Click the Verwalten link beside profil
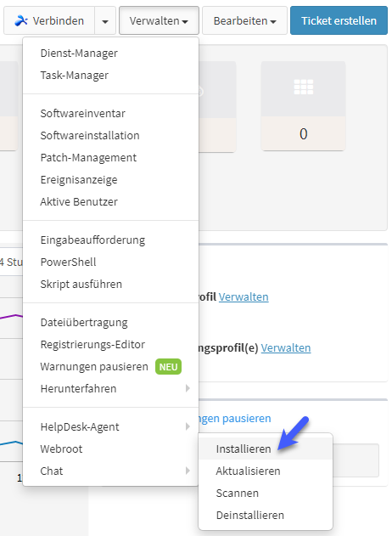Screen dimensions: 392x536 coord(244,296)
